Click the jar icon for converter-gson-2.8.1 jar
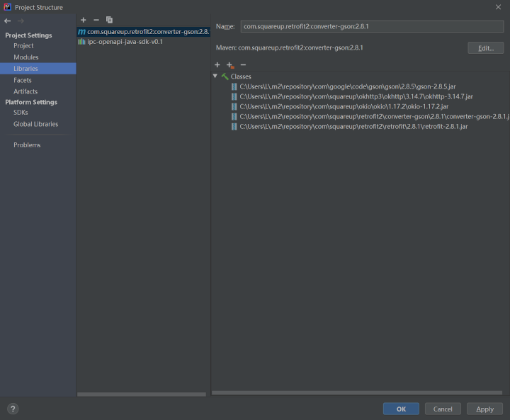510x420 pixels. [x=234, y=116]
